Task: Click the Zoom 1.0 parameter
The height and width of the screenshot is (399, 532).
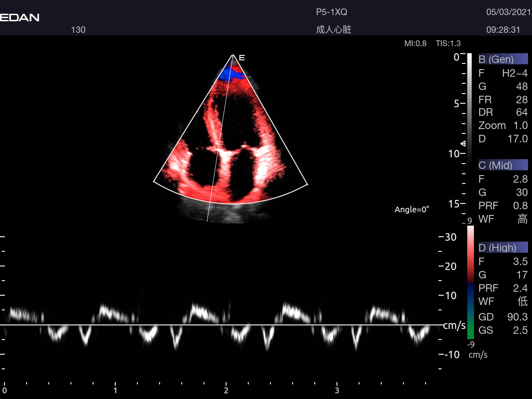Action: [x=503, y=125]
